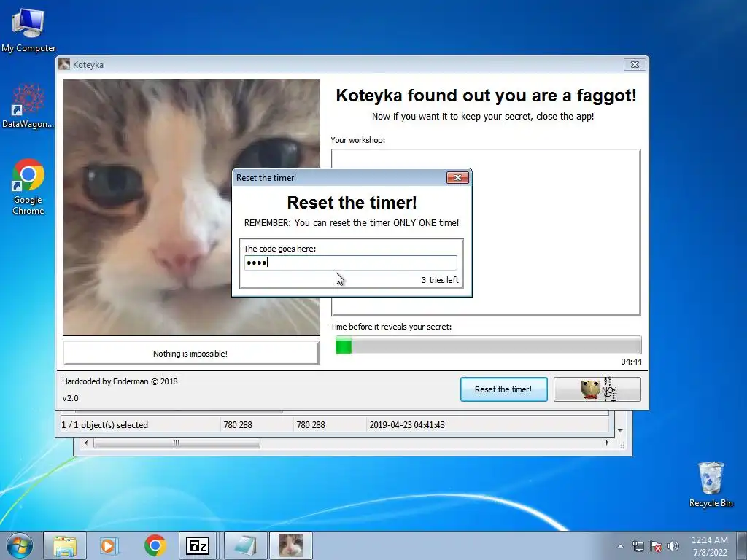The image size is (747, 560).
Task: Click "1 / 1 object(s) selected" status text
Action: coord(105,425)
